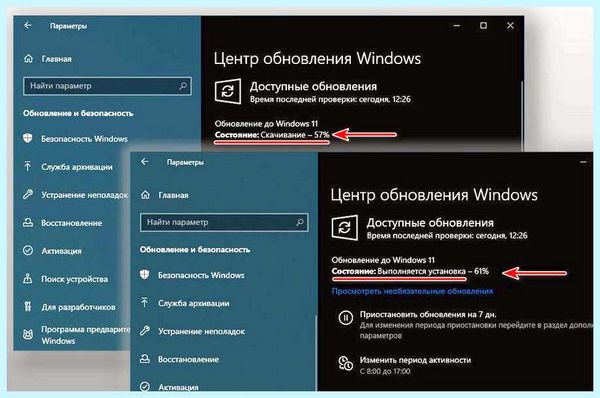The image size is (600, 398).
Task: Click clock icon next to Изменить период активности
Action: click(346, 363)
